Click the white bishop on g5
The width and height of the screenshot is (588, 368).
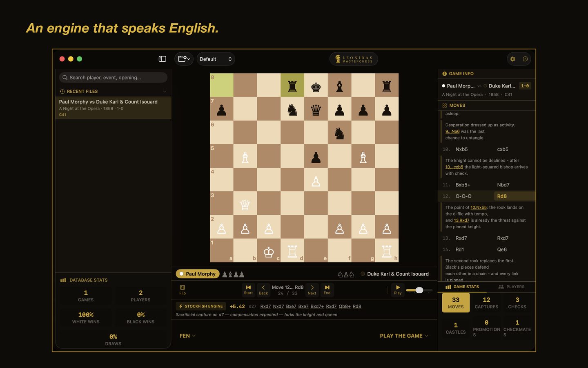[363, 157]
